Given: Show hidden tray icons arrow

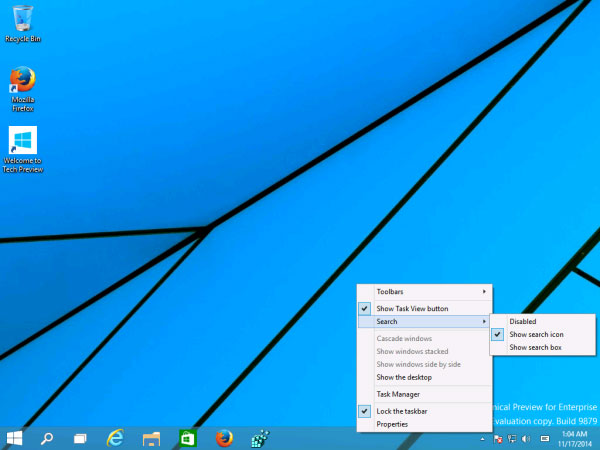Looking at the screenshot, I should pos(482,439).
